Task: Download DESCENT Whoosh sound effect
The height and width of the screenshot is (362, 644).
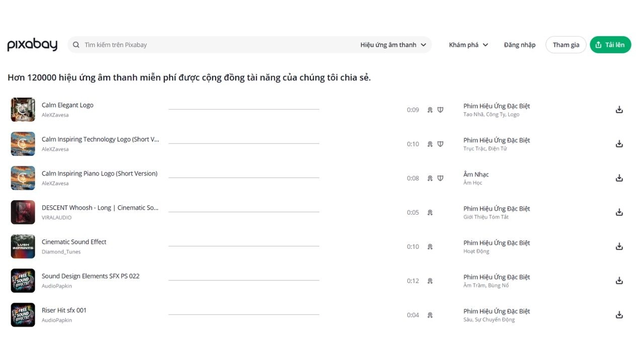Action: coord(619,212)
